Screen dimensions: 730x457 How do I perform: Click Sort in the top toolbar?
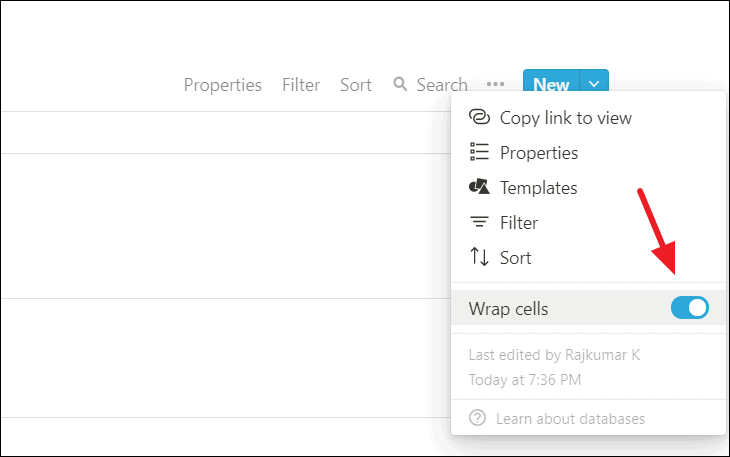(356, 85)
